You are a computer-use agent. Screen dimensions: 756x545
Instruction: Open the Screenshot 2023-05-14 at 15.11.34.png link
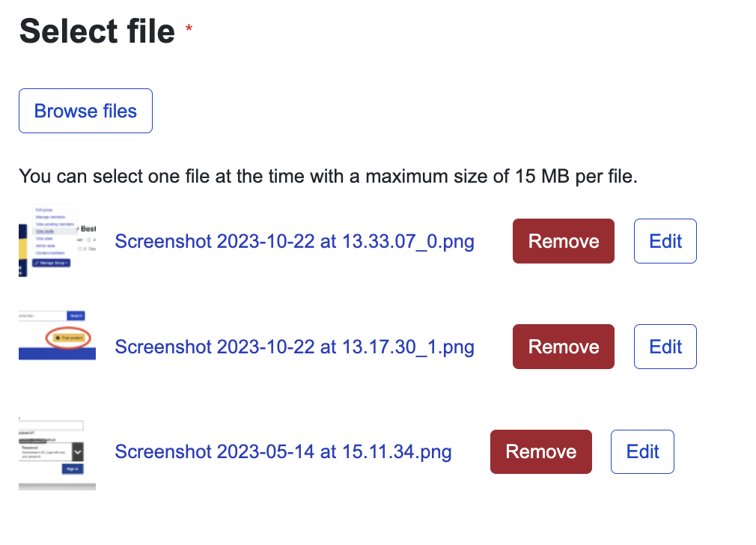point(283,452)
